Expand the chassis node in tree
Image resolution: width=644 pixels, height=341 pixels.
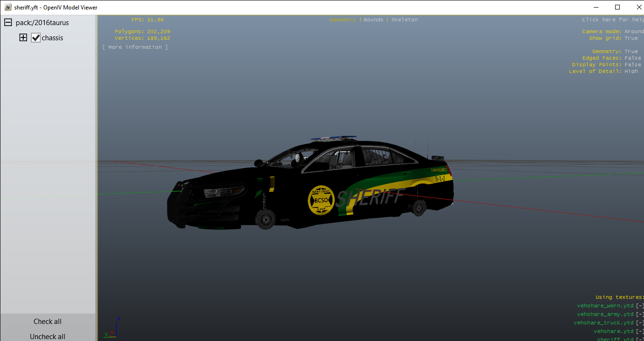click(x=23, y=38)
